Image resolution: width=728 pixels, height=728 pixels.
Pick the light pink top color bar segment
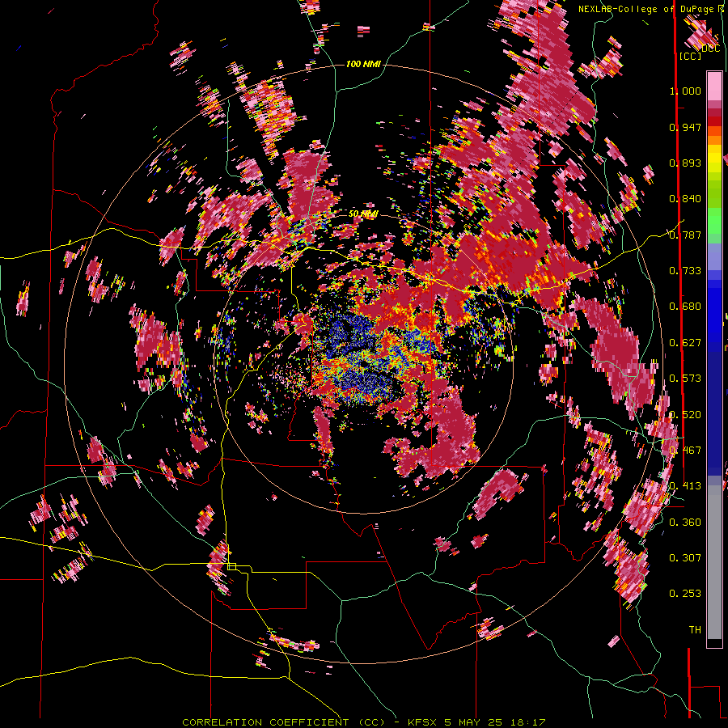pyautogui.click(x=714, y=86)
